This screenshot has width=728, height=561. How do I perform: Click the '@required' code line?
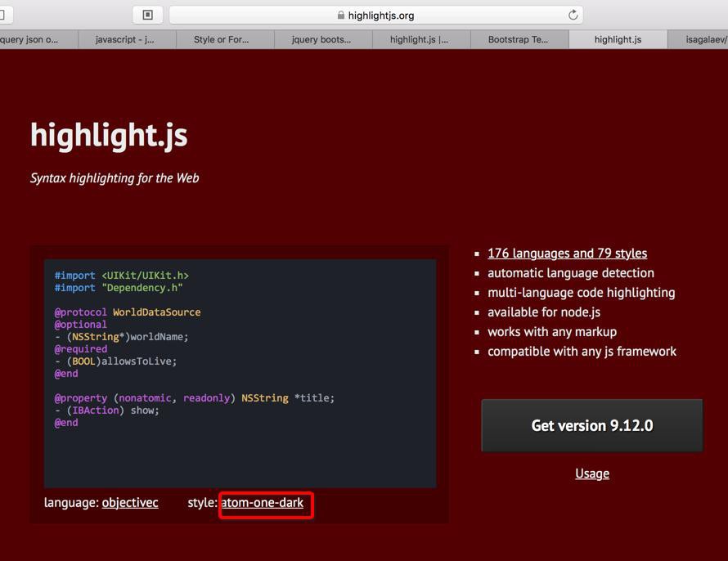[x=81, y=349]
